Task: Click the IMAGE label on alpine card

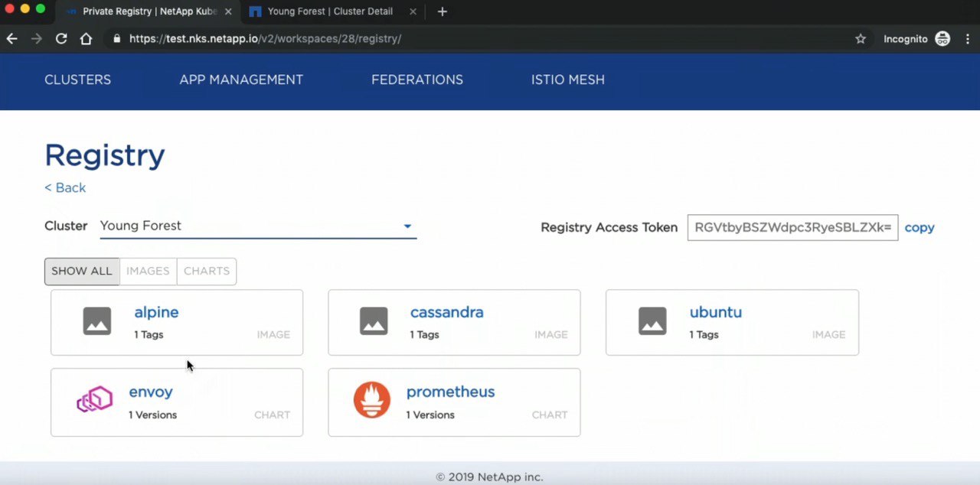Action: tap(273, 334)
